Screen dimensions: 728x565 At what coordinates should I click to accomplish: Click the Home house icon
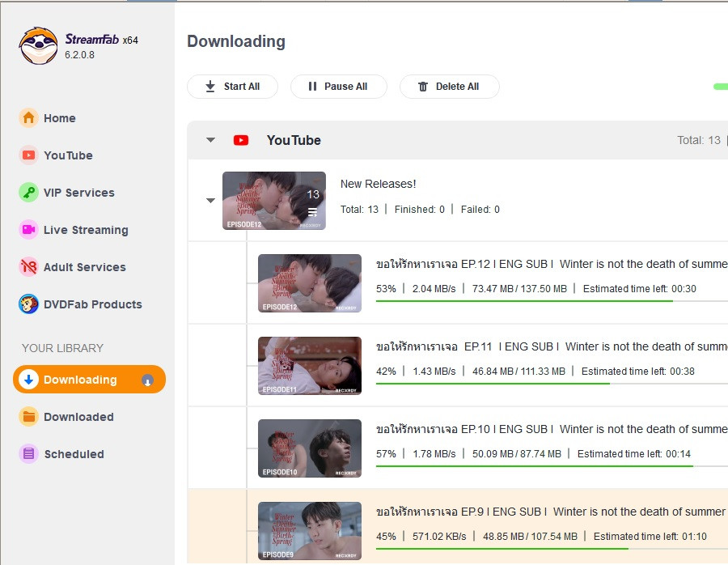point(29,118)
